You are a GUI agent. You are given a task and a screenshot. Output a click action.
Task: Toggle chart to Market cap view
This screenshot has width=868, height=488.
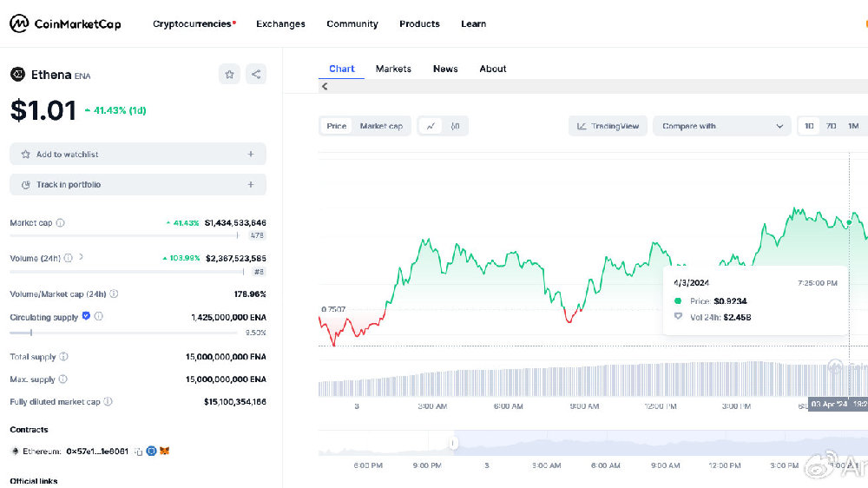coord(381,126)
